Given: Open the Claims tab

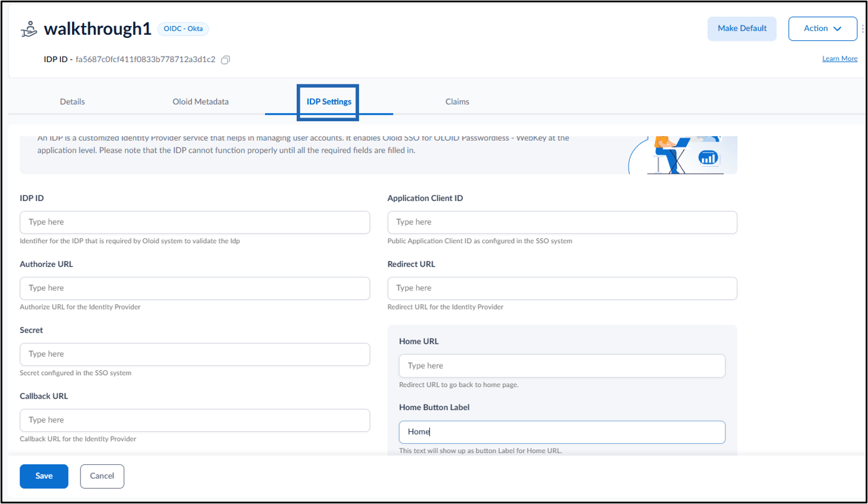Looking at the screenshot, I should click(457, 102).
